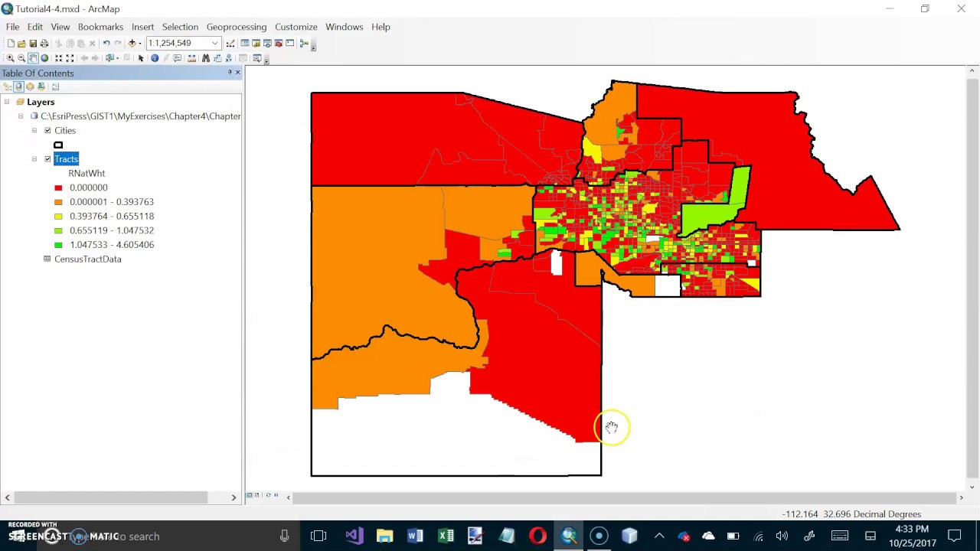
Task: Pause drawing with the pause button
Action: [x=276, y=495]
